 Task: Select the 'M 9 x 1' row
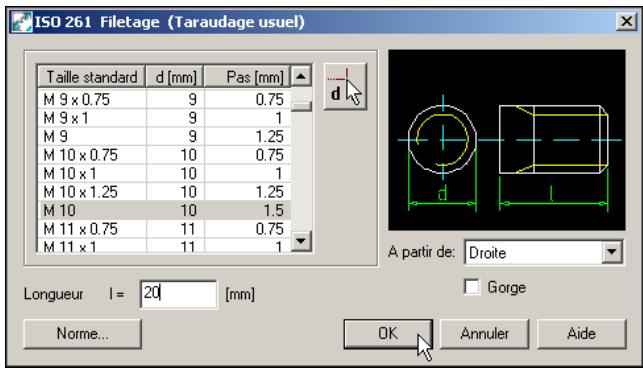pyautogui.click(x=164, y=118)
